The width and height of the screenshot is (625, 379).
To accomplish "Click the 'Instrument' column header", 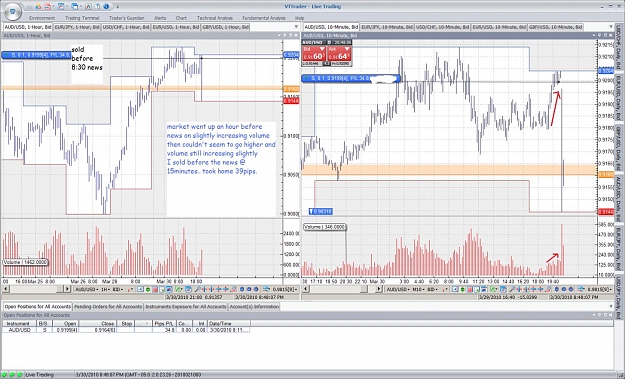I will point(18,323).
